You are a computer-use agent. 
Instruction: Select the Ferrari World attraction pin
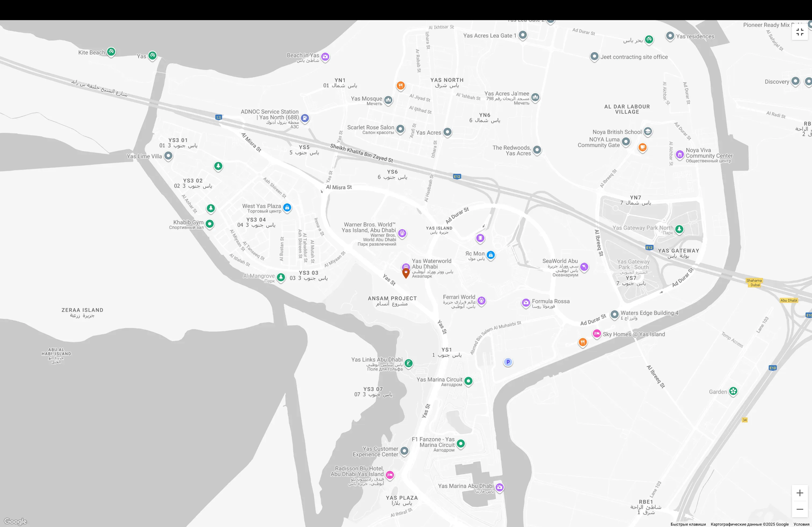[481, 301]
